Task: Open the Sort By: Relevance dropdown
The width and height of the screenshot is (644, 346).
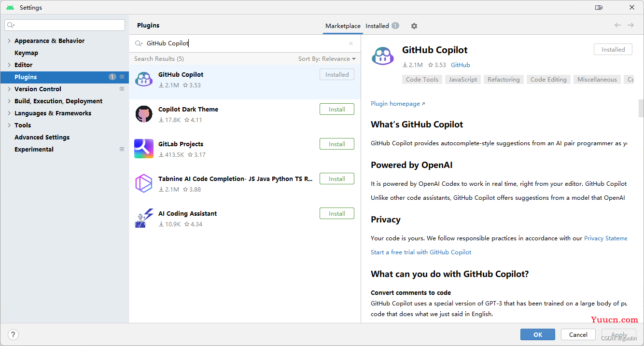Action: pos(327,59)
